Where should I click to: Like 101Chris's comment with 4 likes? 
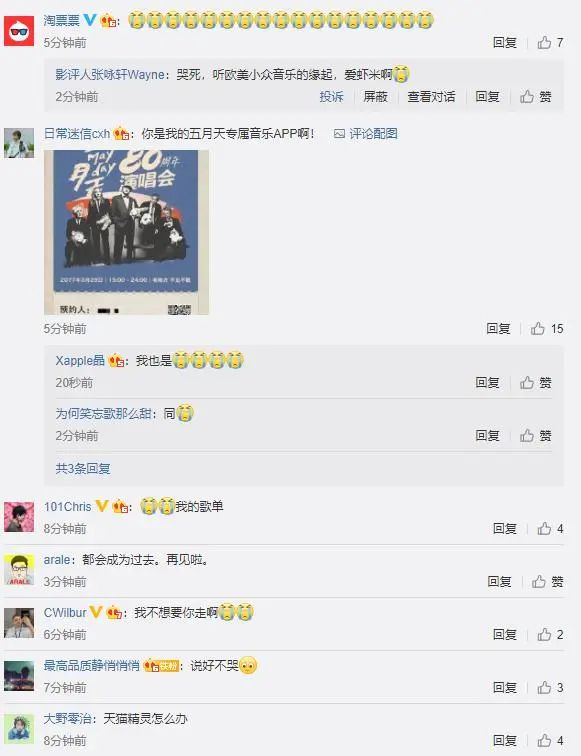[x=544, y=528]
